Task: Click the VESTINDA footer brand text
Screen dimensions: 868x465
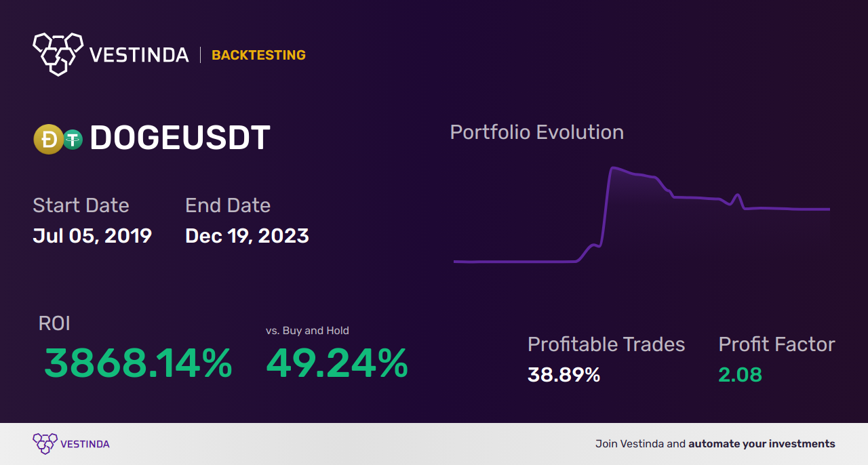Action: [85, 444]
